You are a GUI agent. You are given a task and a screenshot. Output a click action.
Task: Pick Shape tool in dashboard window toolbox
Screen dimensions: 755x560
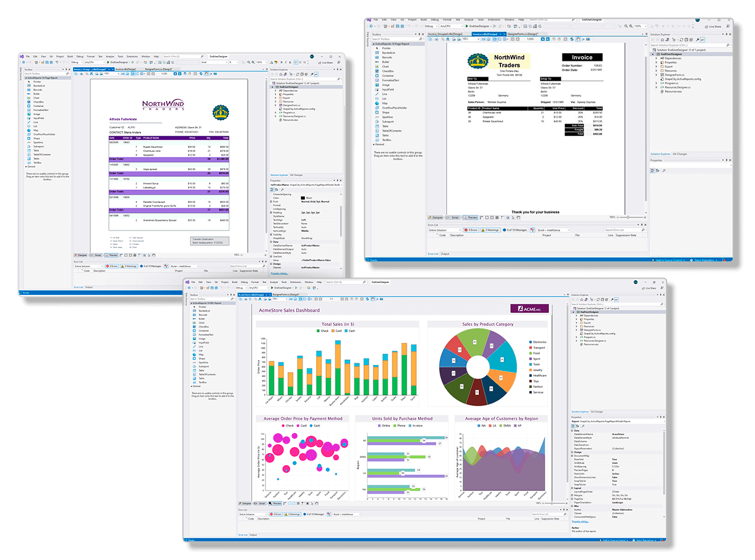(x=202, y=359)
